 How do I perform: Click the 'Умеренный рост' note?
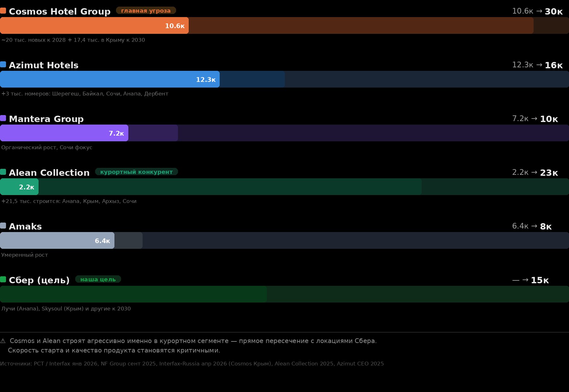click(25, 255)
